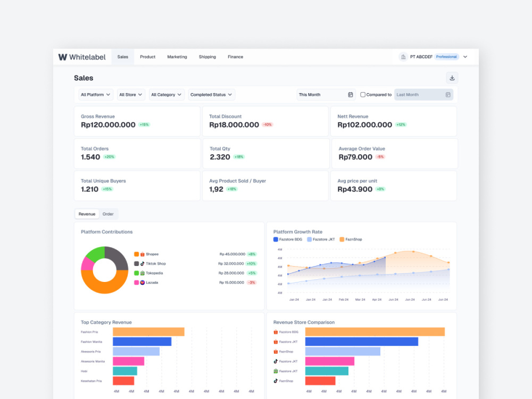Open the This Month calendar icon
532x399 pixels.
tap(351, 95)
